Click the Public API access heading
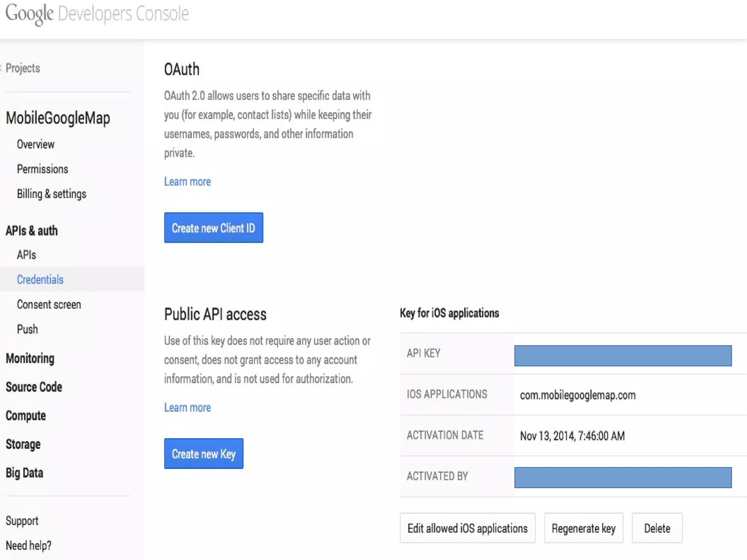 (x=215, y=314)
